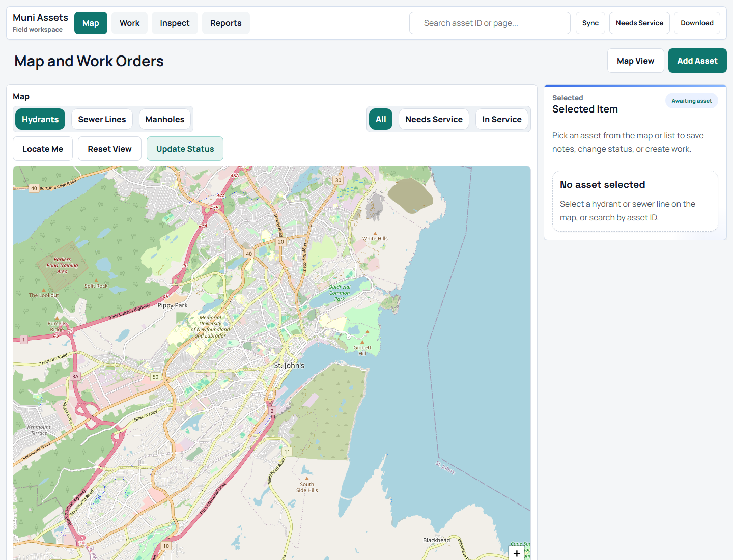Viewport: 733px width, 560px height.
Task: Show All status assets
Action: tap(381, 119)
